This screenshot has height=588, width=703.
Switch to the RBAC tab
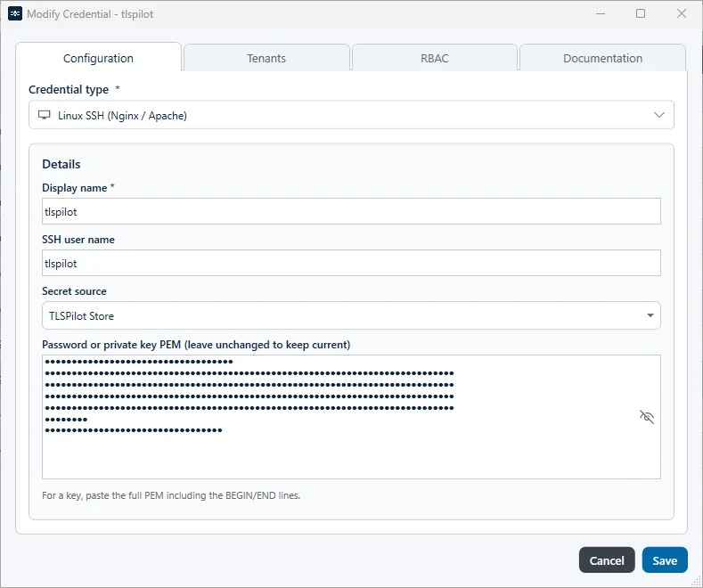pyautogui.click(x=435, y=58)
